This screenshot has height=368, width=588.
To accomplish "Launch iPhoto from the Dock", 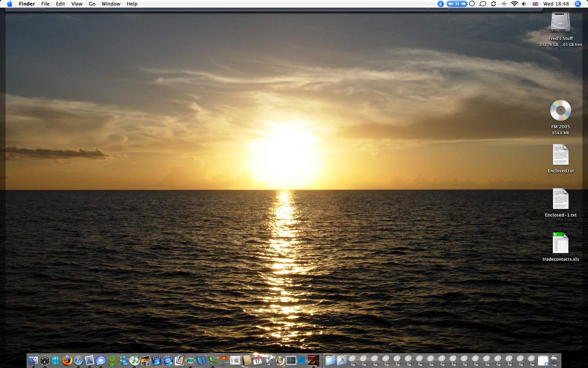I will (146, 360).
